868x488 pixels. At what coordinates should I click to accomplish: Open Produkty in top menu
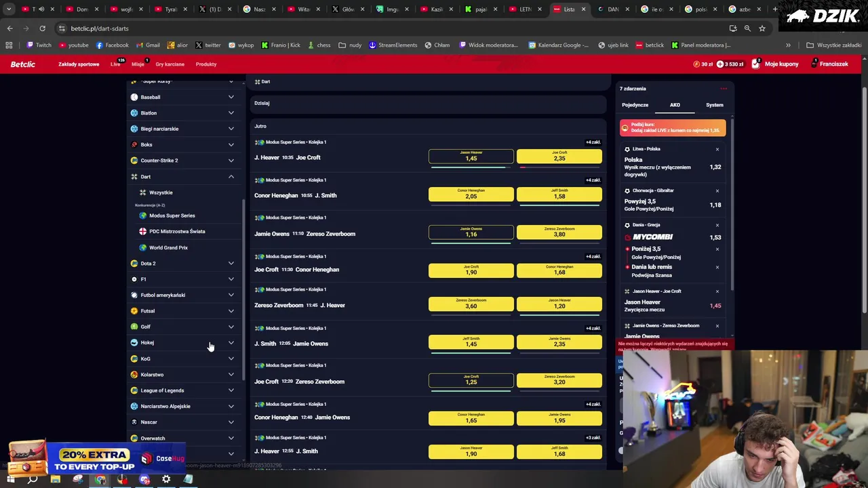click(x=206, y=64)
